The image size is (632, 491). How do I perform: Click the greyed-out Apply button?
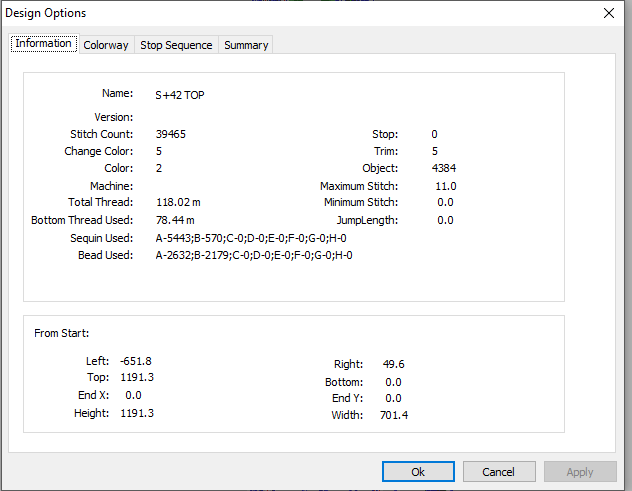tap(580, 472)
